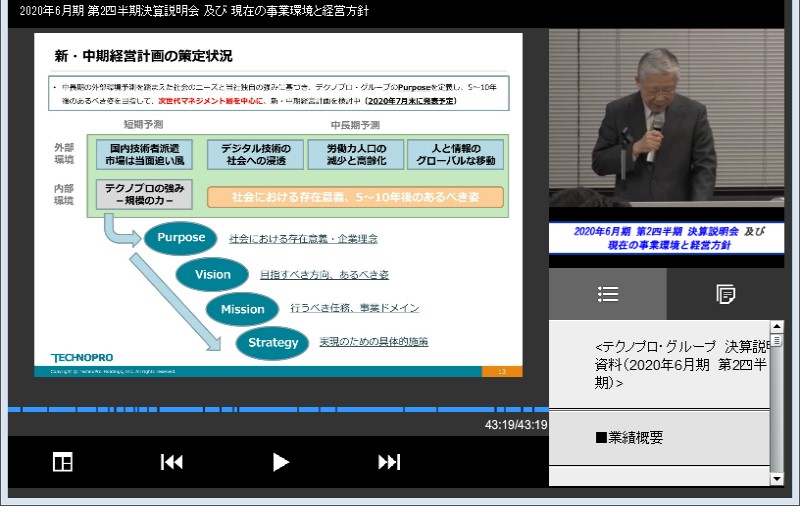This screenshot has height=506, width=800.
Task: Click the speaker video panel
Action: pos(666,117)
